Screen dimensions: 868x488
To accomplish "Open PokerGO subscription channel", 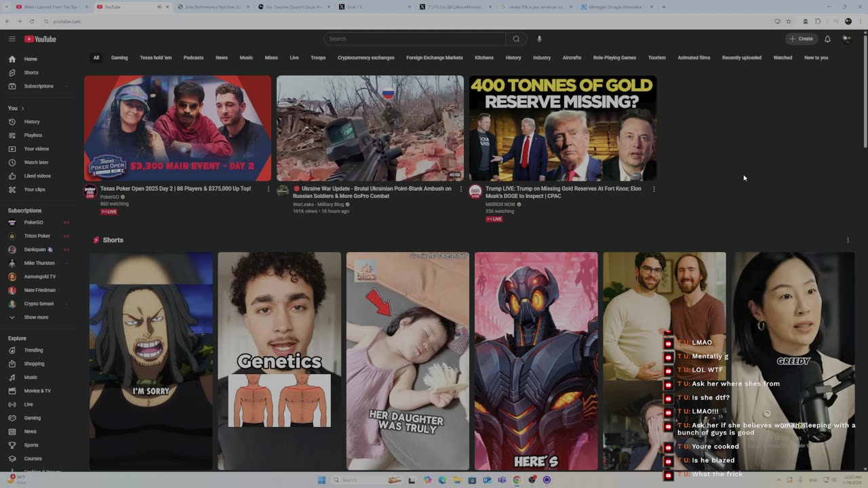I will [34, 222].
